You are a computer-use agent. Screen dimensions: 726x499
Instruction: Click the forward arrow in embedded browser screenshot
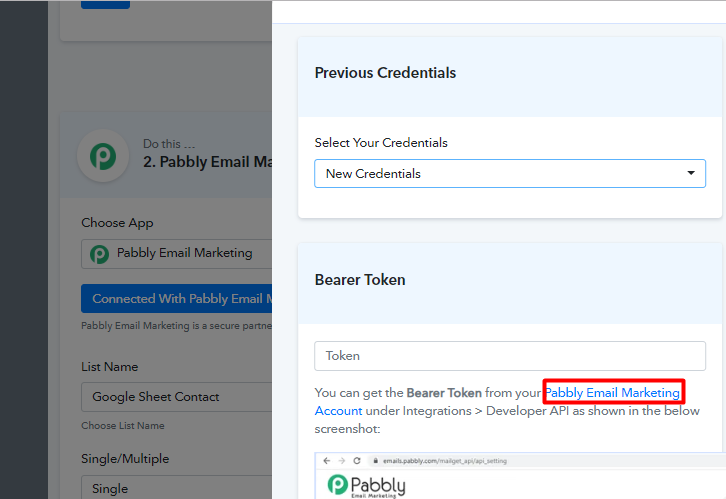pyautogui.click(x=342, y=461)
